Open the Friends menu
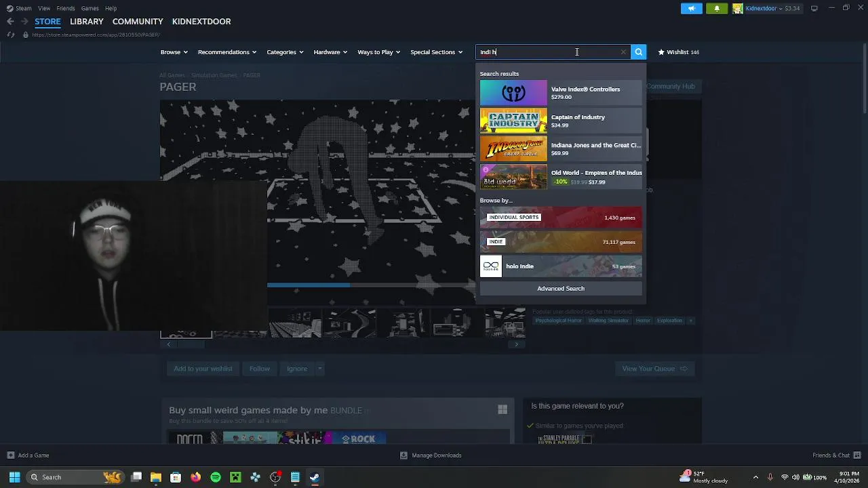The width and height of the screenshot is (868, 488). (66, 8)
